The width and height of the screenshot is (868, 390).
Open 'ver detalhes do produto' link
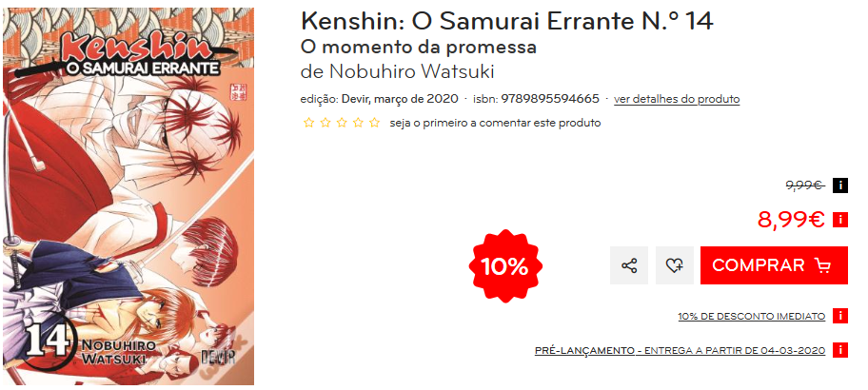tap(677, 100)
